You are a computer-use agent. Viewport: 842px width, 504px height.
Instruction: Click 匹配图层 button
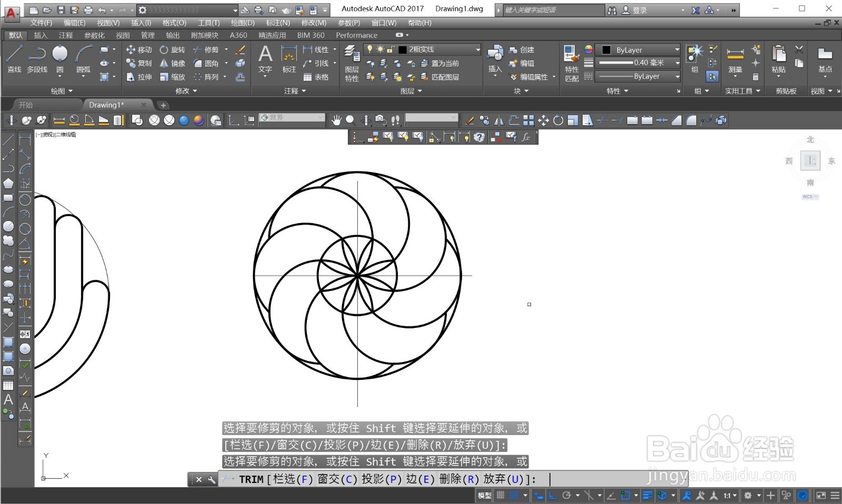(x=440, y=77)
